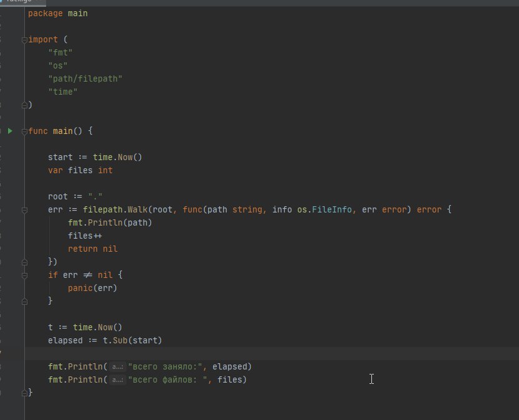This screenshot has height=420, width=519.
Task: Collapse the import block fold marker
Action: pyautogui.click(x=24, y=40)
